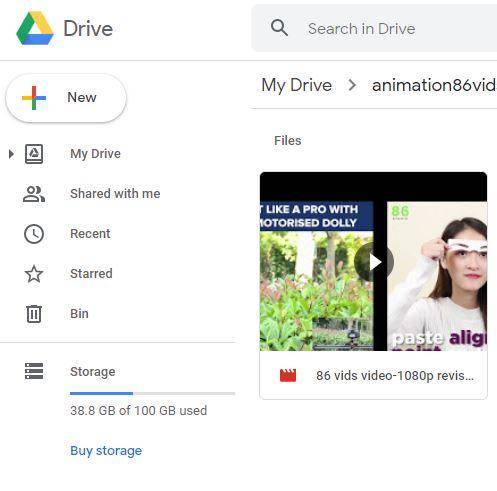Click the Google Drive logo icon
Viewport: 497px width, 491px height.
point(35,28)
